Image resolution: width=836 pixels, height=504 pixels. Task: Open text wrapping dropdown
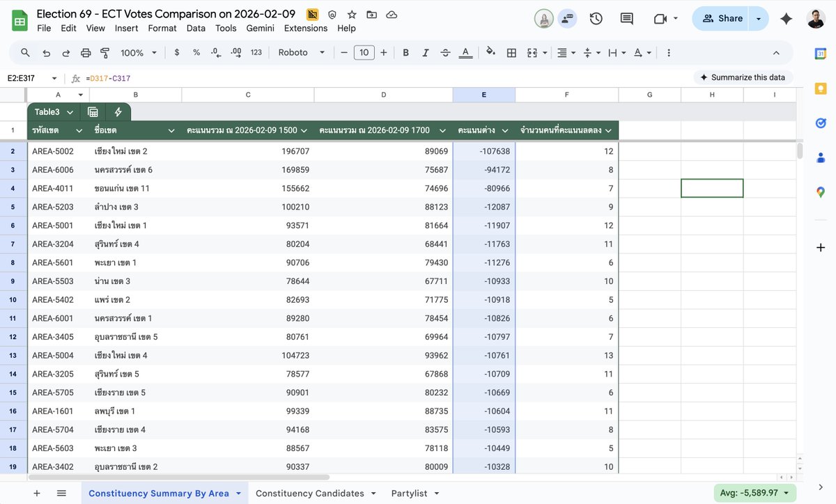pos(617,52)
